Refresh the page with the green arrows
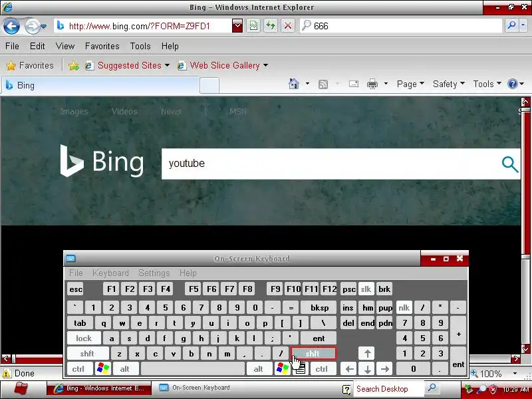This screenshot has width=532, height=399. [271, 26]
